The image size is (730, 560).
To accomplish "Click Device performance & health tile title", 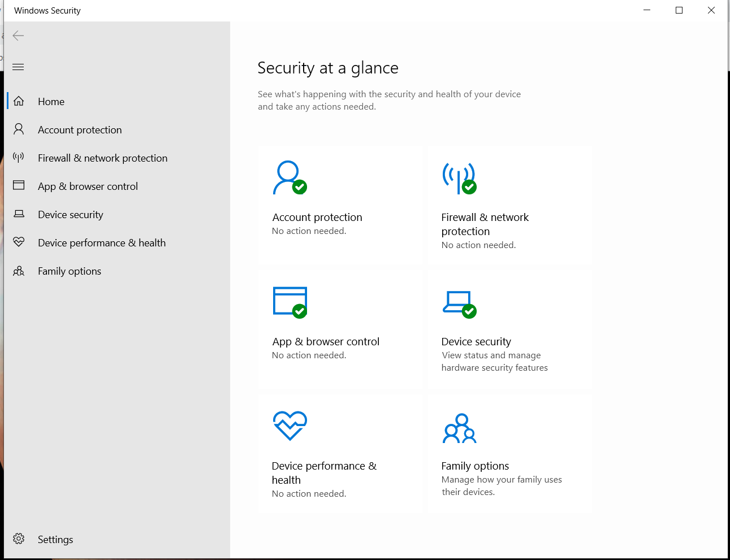I will (324, 473).
